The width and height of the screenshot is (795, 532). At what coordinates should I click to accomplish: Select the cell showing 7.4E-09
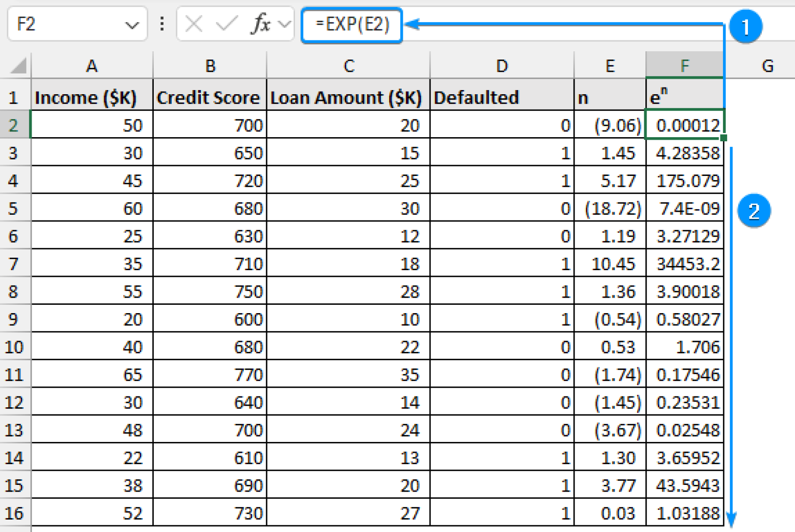684,208
